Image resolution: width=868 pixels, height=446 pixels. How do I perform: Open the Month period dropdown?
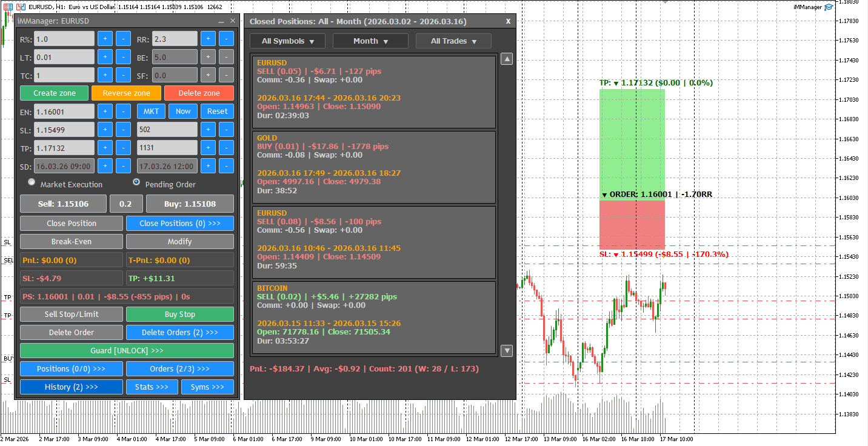click(x=370, y=41)
